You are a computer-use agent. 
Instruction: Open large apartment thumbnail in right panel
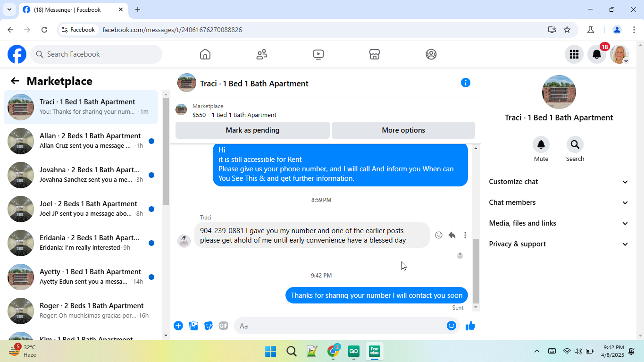coord(559,92)
